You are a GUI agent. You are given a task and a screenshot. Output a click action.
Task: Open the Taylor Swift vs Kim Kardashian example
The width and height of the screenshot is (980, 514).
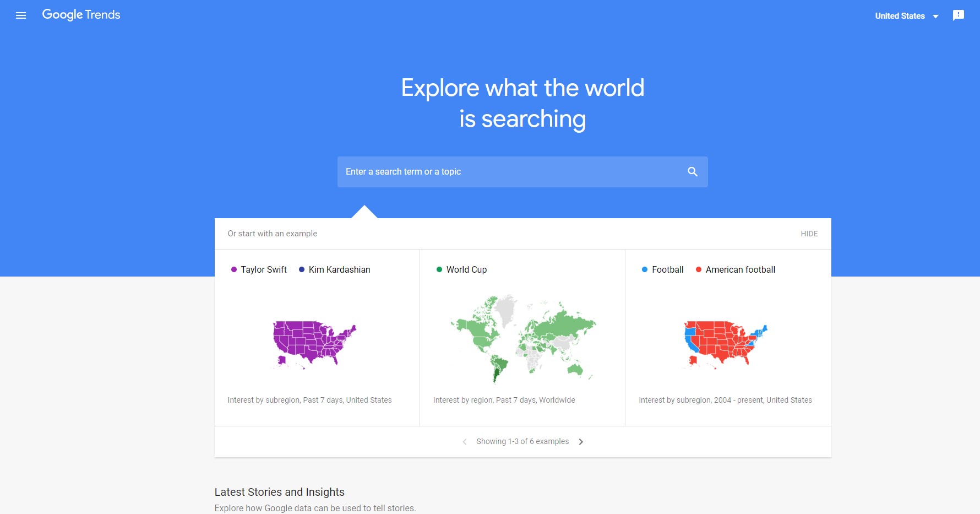317,338
